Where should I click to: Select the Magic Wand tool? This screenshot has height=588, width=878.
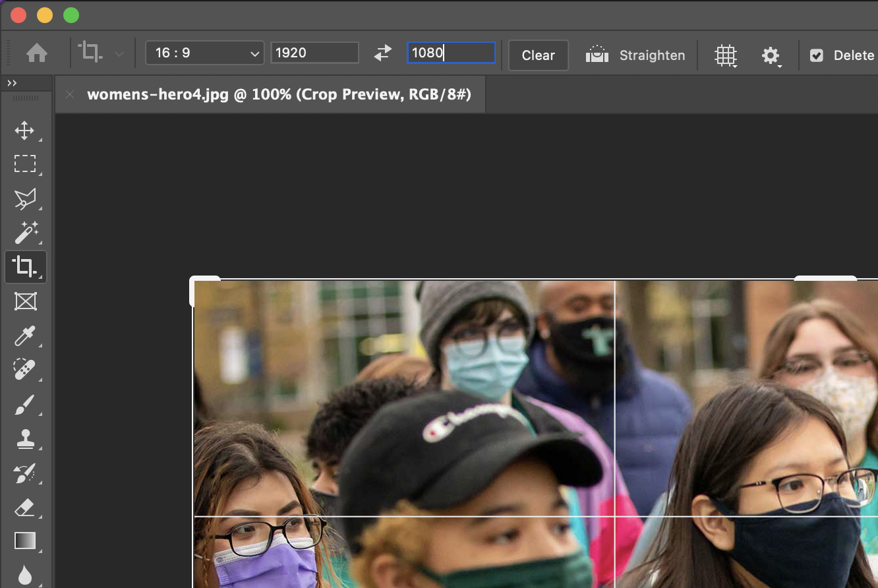pyautogui.click(x=26, y=233)
